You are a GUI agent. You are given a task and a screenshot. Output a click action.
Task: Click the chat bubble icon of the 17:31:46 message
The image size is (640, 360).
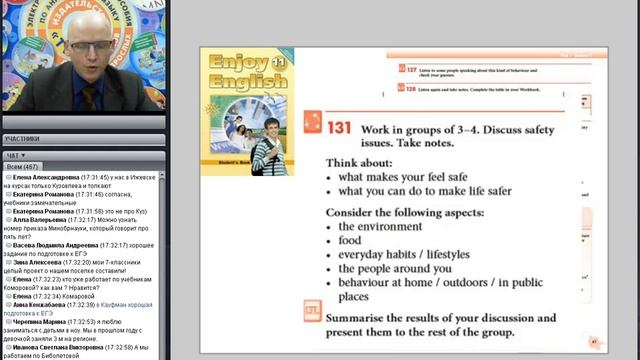pos(8,194)
